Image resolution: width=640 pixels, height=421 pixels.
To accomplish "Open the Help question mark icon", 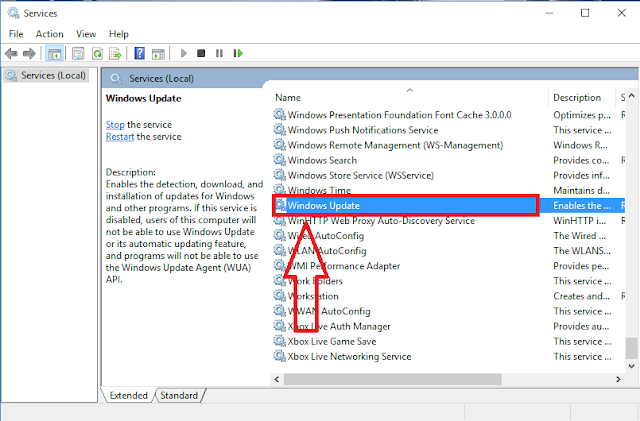I will [140, 53].
